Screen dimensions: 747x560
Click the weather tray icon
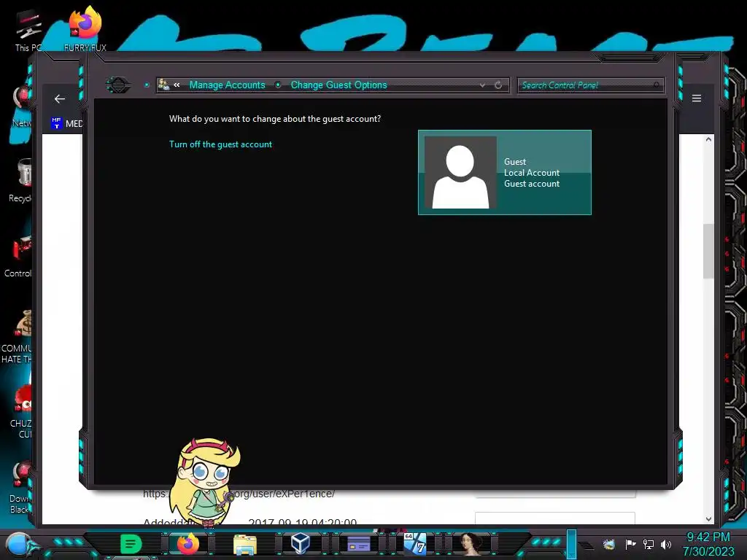609,544
